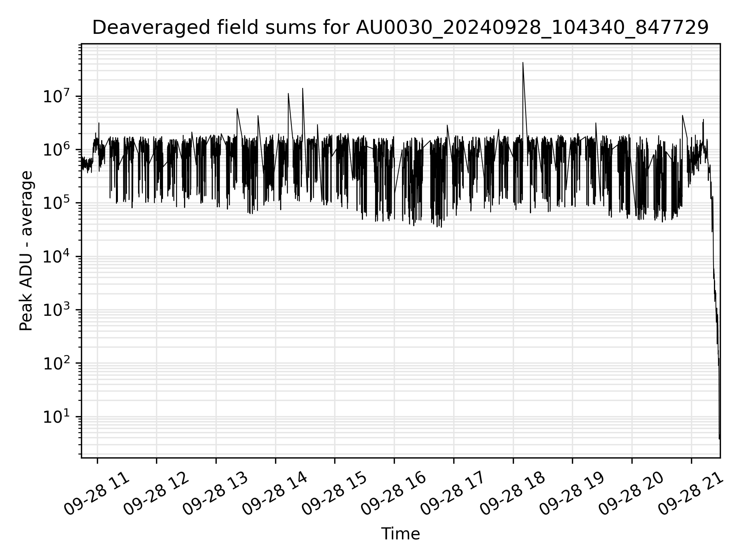Viewport: 747px width, 560px height.
Task: Click the y tick label 10^2
Action: coord(56,362)
